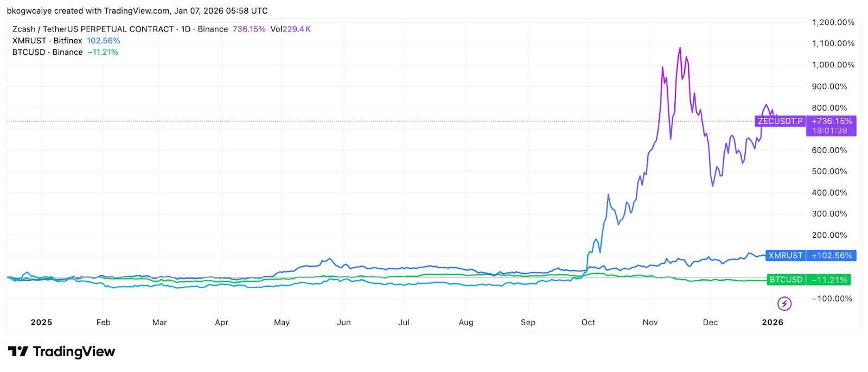Click the Oct label on the time axis
Image resolution: width=868 pixels, height=372 pixels.
588,323
